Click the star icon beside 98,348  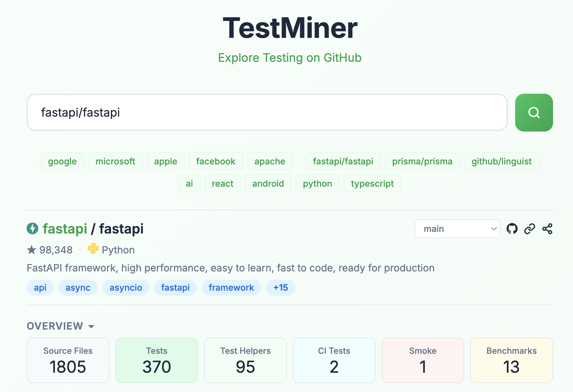click(x=32, y=250)
